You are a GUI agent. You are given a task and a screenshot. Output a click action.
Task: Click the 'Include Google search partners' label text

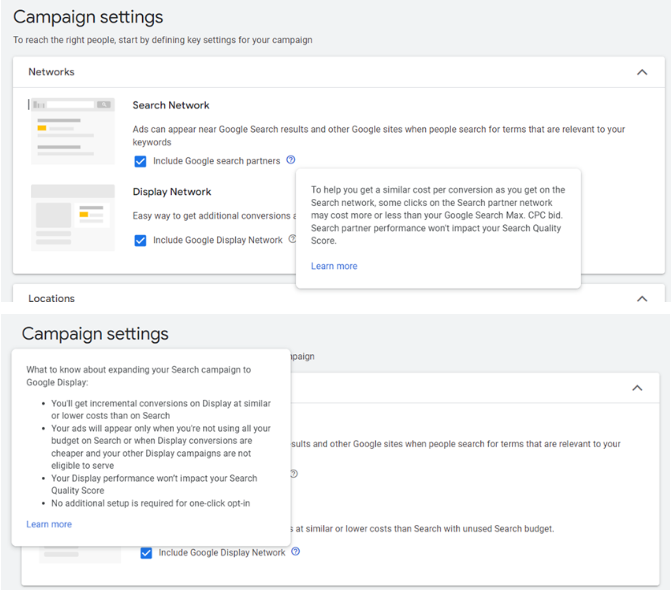coord(216,161)
